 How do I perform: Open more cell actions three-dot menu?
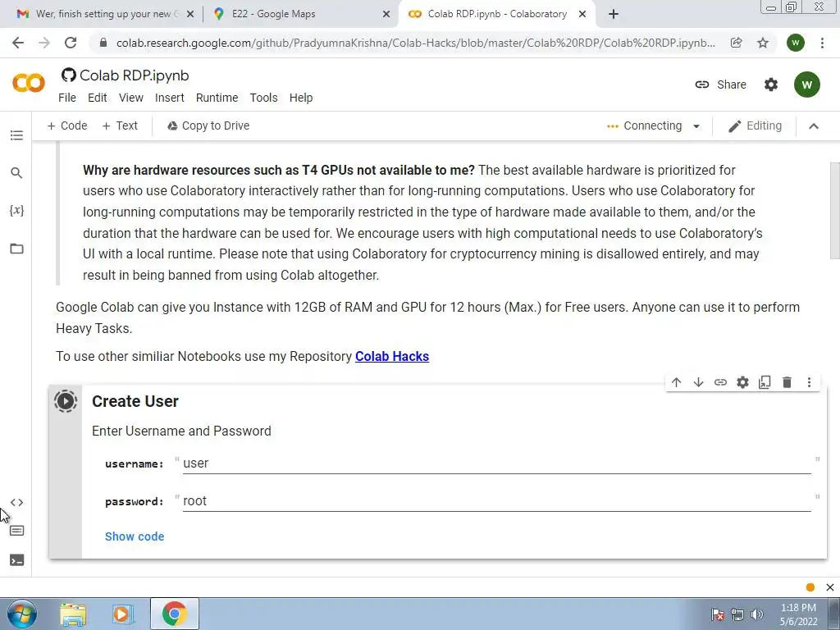click(809, 382)
